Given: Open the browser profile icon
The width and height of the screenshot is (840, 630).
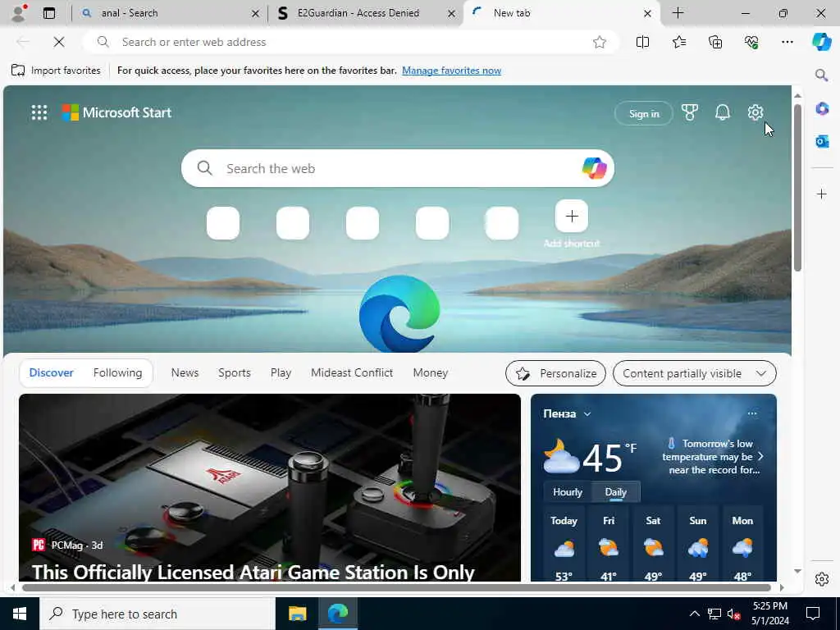Looking at the screenshot, I should pyautogui.click(x=19, y=13).
